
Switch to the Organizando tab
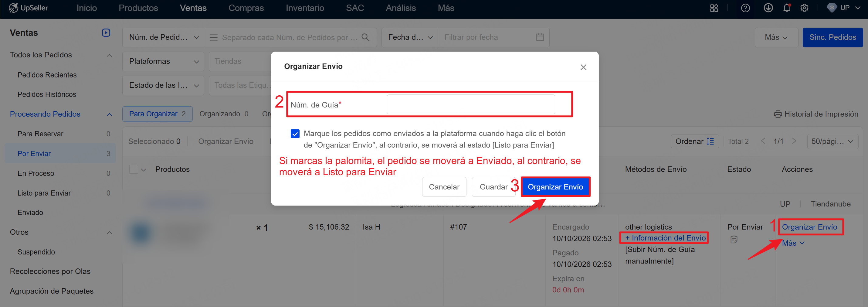pos(224,114)
